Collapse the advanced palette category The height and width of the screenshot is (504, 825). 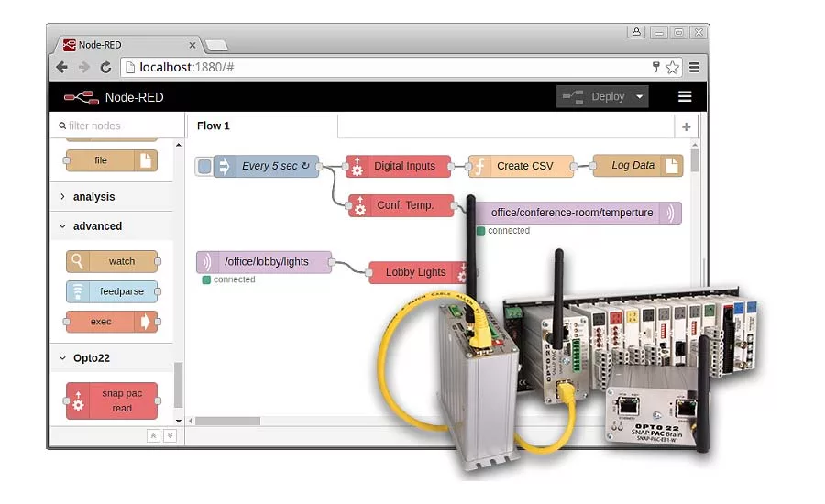tap(112, 226)
